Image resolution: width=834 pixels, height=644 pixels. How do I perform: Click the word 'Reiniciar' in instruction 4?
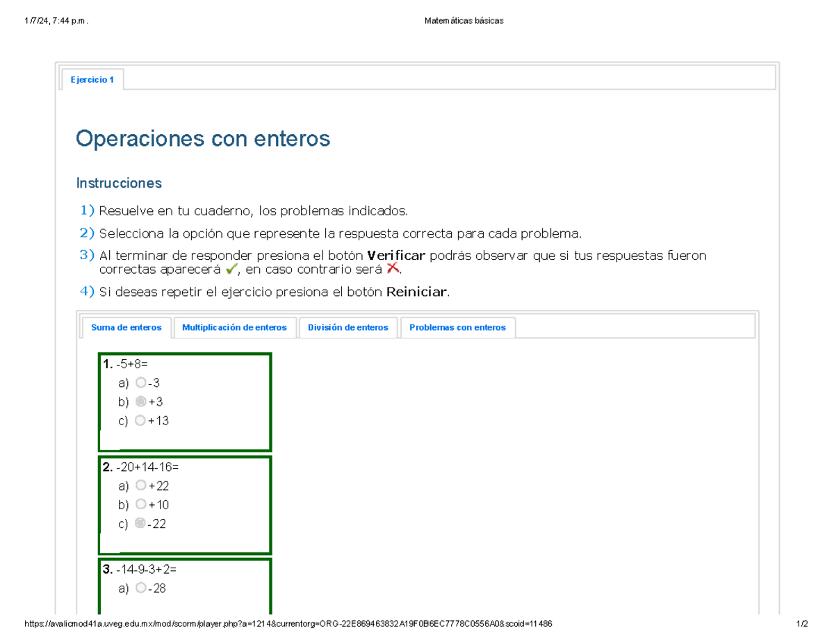click(417, 292)
